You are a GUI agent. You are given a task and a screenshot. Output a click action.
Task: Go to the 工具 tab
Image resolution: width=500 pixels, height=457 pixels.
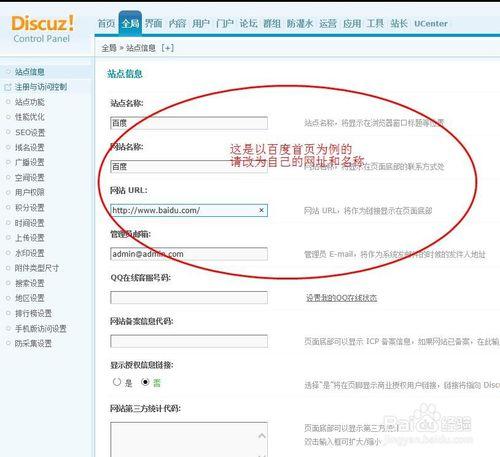coord(375,23)
